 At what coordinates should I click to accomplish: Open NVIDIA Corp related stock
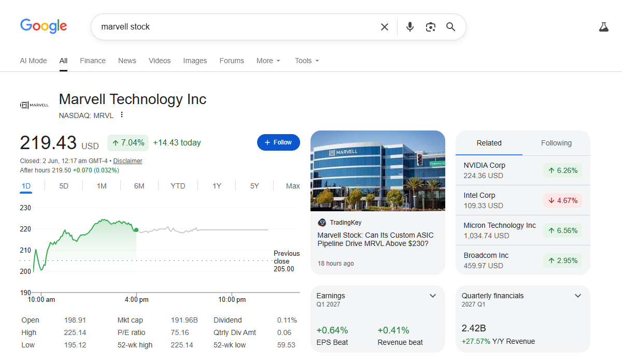click(523, 170)
